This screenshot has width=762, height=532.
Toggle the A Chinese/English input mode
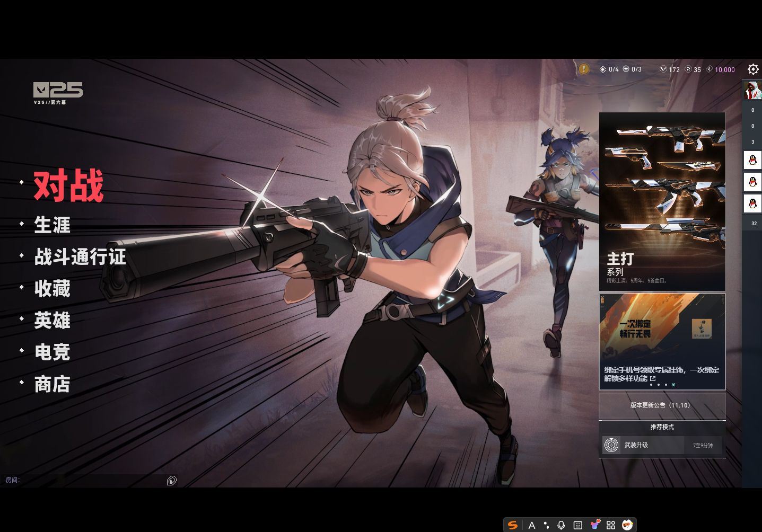coord(531,525)
